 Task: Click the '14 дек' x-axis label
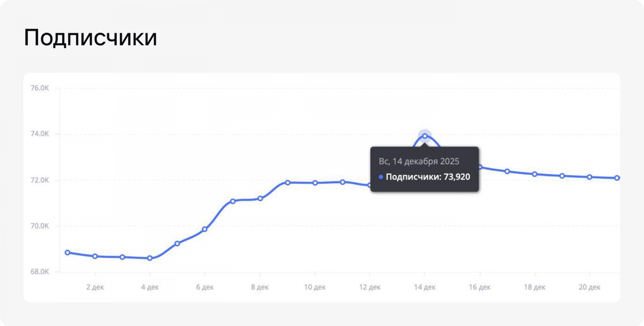coord(425,287)
